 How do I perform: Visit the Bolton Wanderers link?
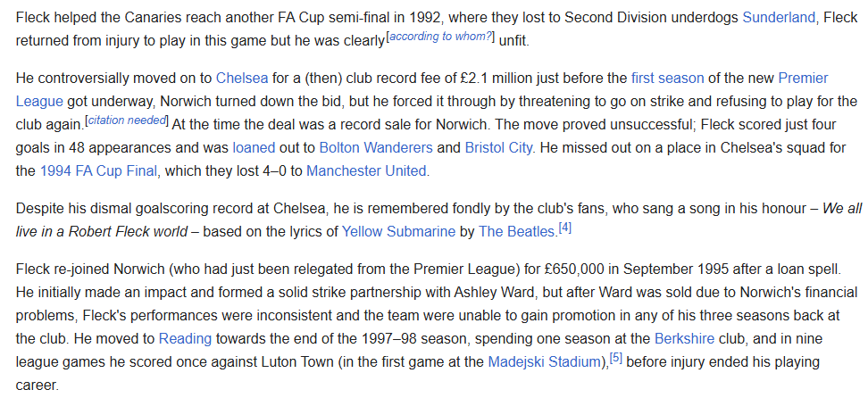(376, 148)
